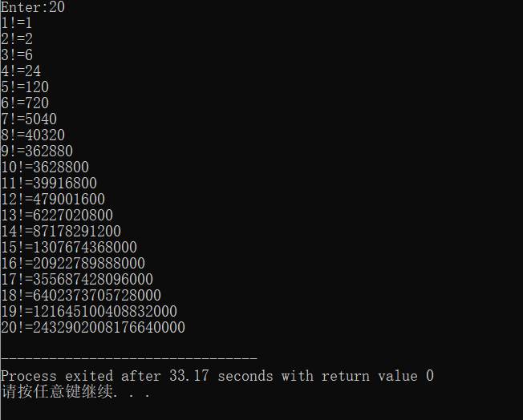Click the 'return value 0' text
523x420 pixels.
point(378,376)
